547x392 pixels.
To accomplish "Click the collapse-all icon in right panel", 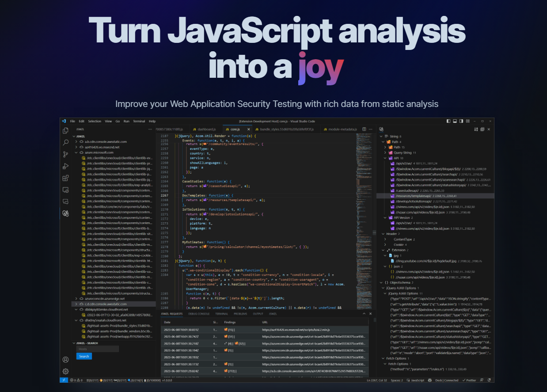I will 482,129.
